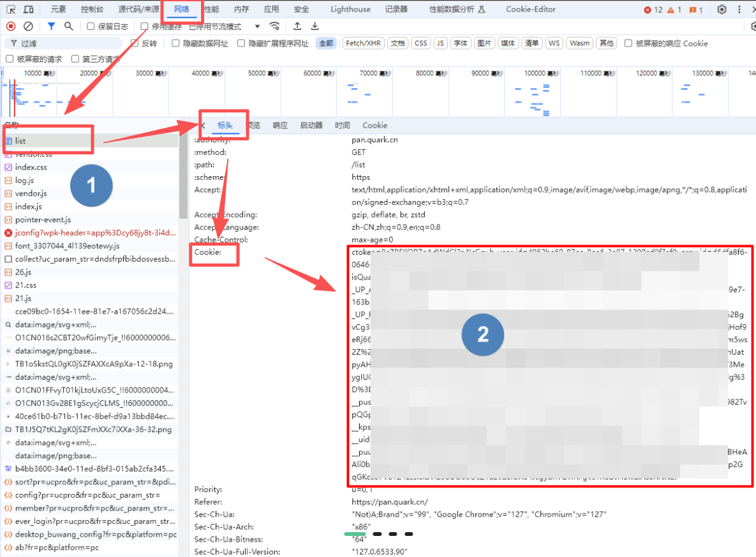The height and width of the screenshot is (557, 756).
Task: Click the import HAR upload icon
Action: coord(297,26)
